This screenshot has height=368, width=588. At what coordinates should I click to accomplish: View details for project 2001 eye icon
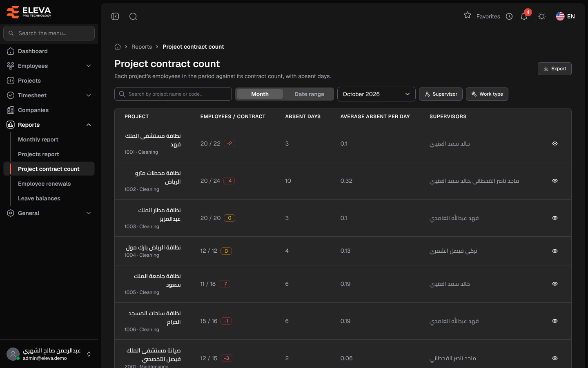point(555,358)
